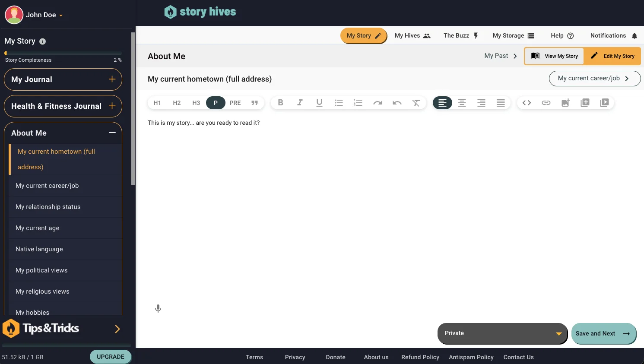
Task: Go to My Past section
Action: click(x=501, y=56)
